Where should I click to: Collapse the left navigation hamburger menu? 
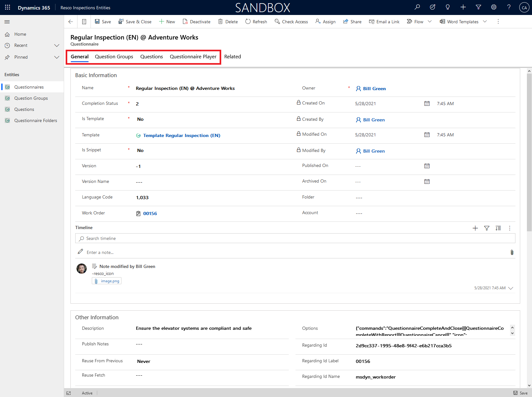click(x=7, y=22)
